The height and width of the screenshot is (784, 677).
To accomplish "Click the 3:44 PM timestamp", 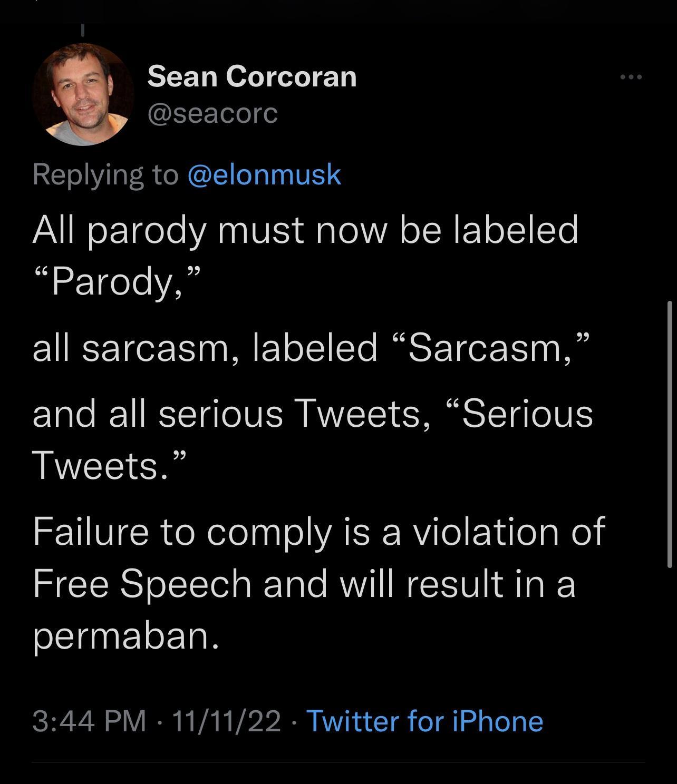I will (89, 721).
